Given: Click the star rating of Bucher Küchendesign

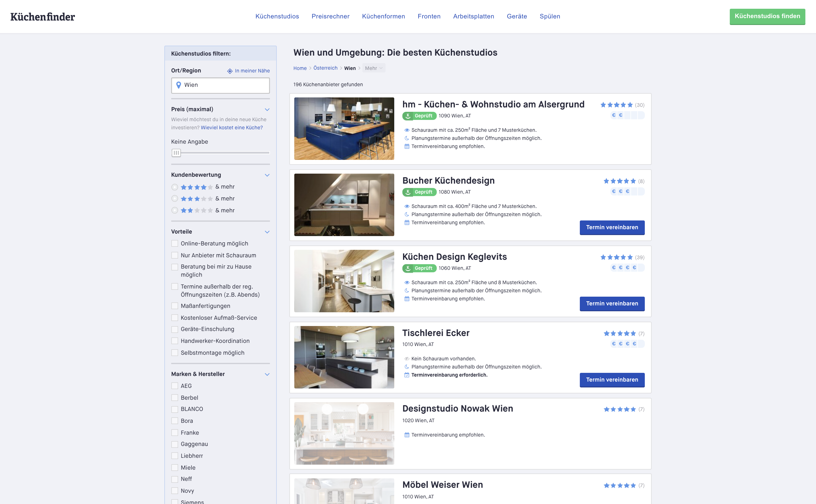Looking at the screenshot, I should click(x=619, y=181).
